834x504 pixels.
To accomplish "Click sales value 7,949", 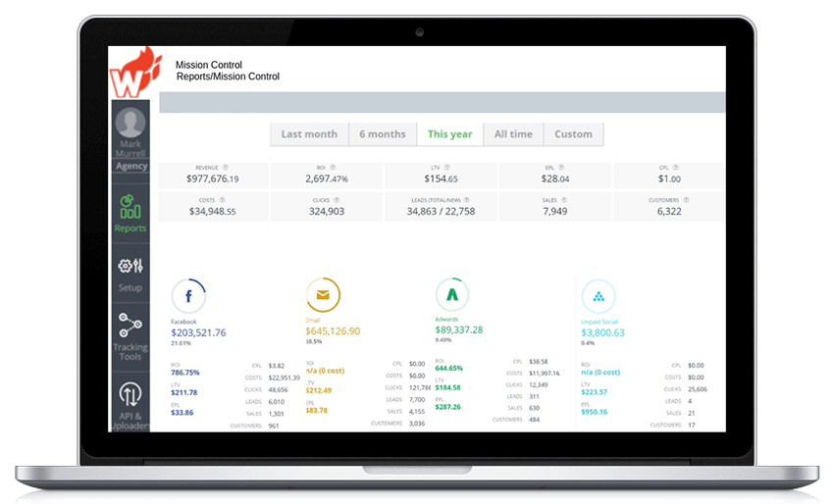I will [554, 212].
